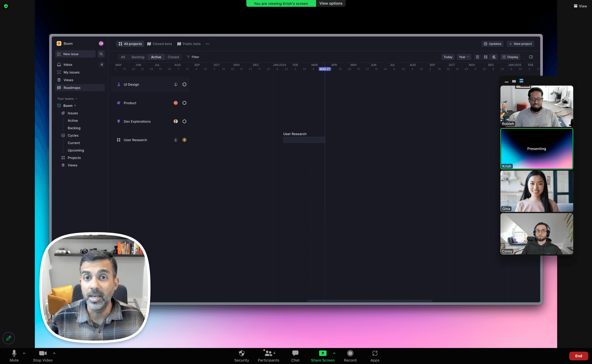Open Zoom View options dropdown
Viewport: 592px width, 364px height.
click(331, 3)
